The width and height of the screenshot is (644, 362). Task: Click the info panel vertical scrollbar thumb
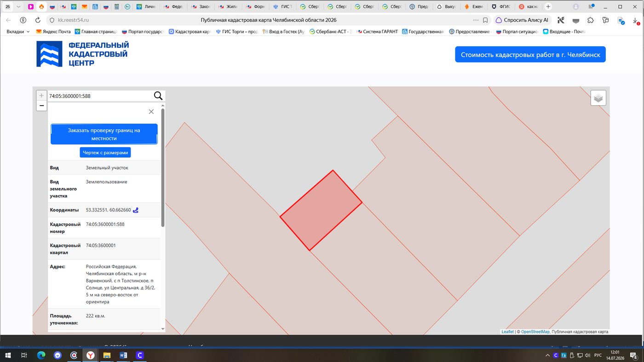point(163,168)
